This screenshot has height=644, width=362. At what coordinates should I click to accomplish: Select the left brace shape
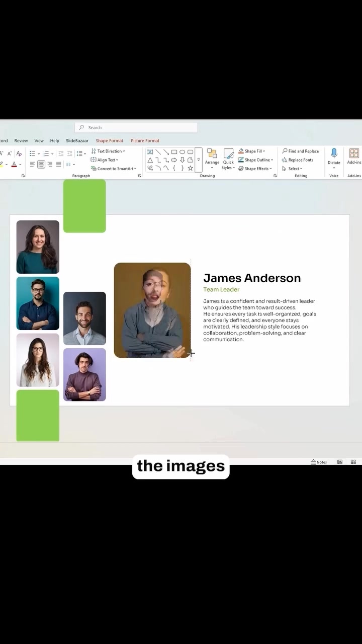pyautogui.click(x=174, y=168)
